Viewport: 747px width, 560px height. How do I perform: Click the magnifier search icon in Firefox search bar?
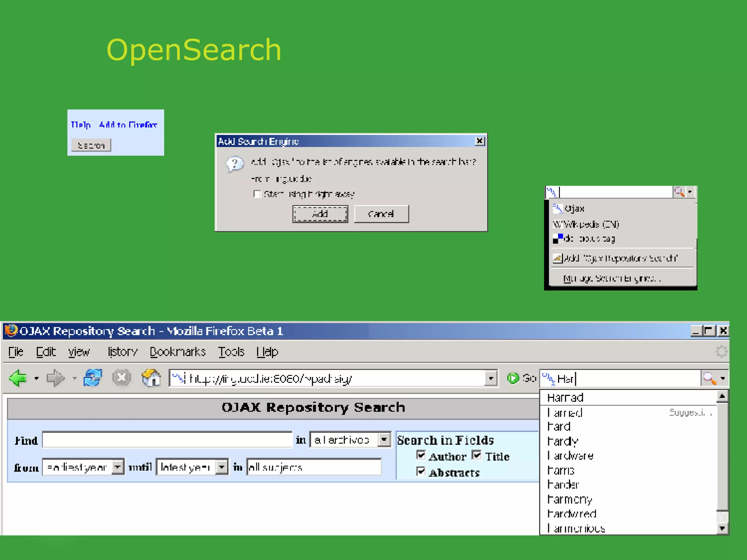click(x=709, y=378)
